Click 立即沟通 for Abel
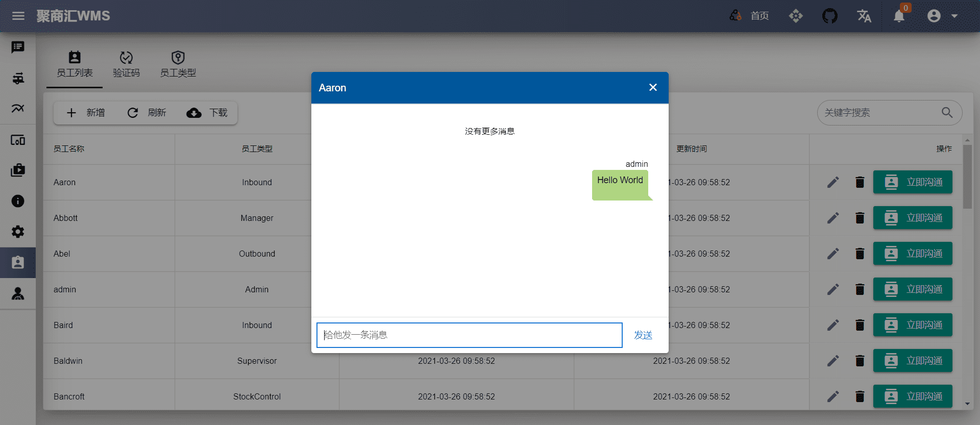This screenshot has width=980, height=425. pyautogui.click(x=913, y=254)
